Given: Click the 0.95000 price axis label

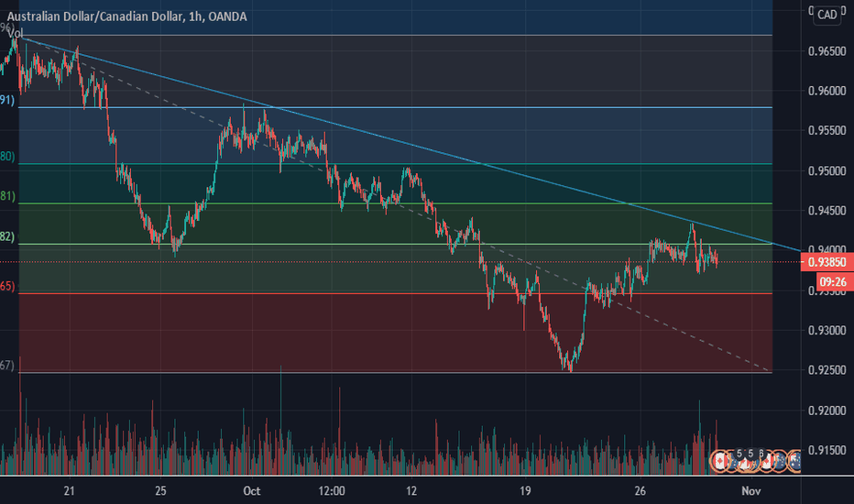Looking at the screenshot, I should click(x=827, y=170).
